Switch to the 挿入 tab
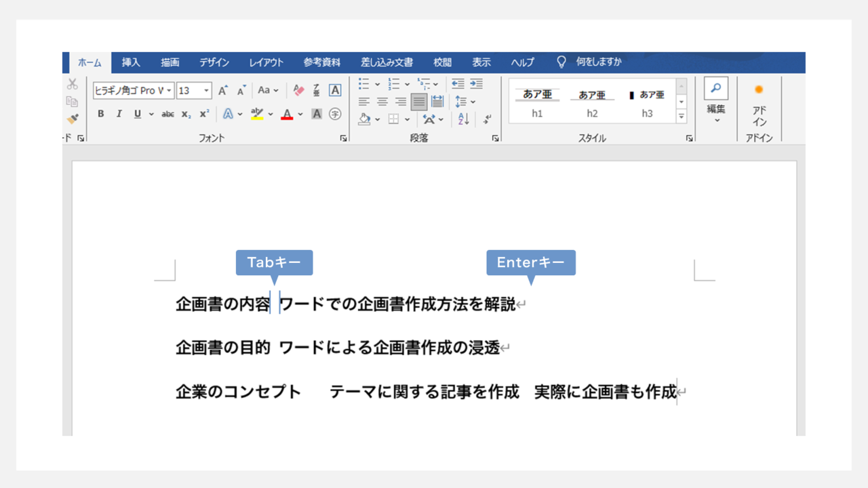The height and width of the screenshot is (488, 868). (x=131, y=62)
